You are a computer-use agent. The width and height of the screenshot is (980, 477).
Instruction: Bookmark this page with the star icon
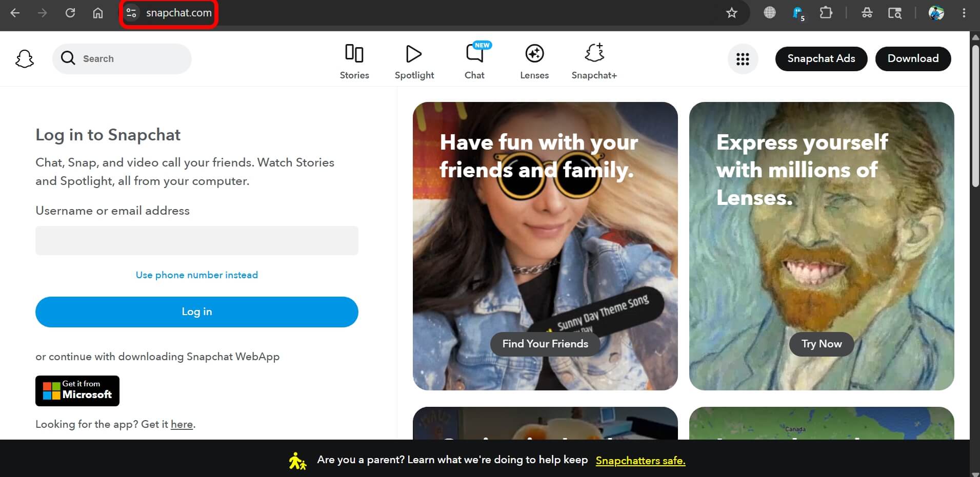tap(732, 13)
